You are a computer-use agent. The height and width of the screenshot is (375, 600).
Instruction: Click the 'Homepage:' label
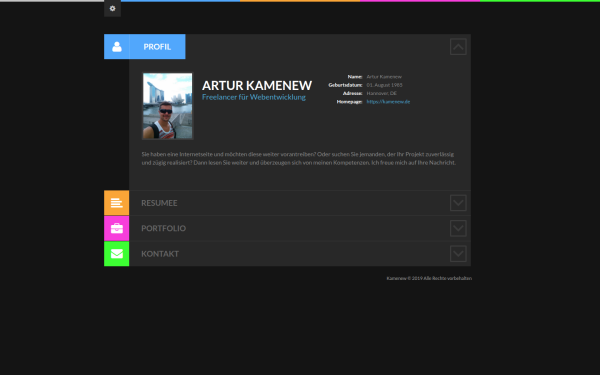(349, 102)
